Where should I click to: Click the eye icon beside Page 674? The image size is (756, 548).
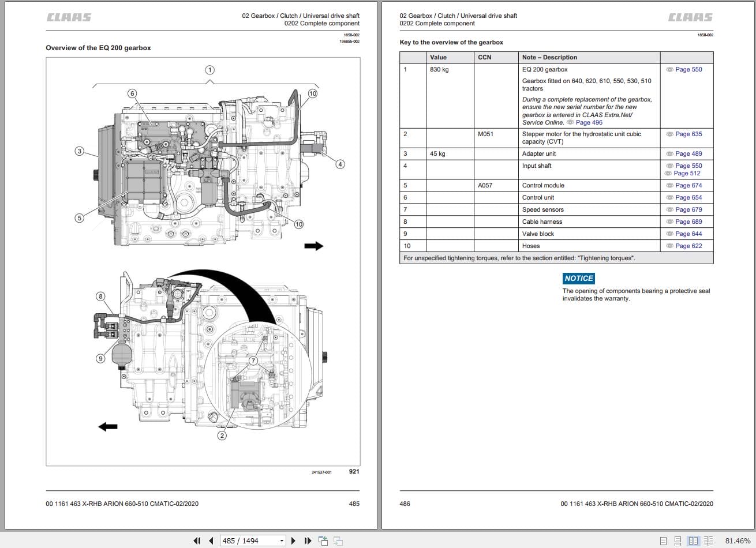669,185
